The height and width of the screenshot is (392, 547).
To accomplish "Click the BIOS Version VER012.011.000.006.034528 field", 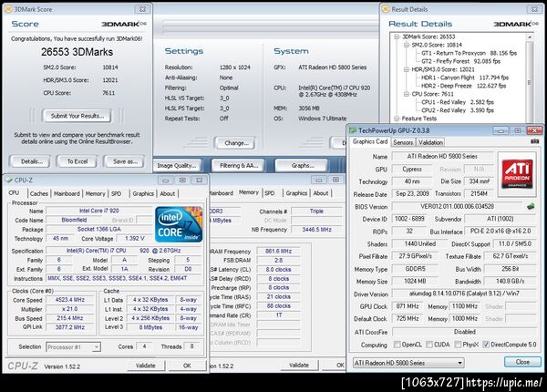I will 457,206.
